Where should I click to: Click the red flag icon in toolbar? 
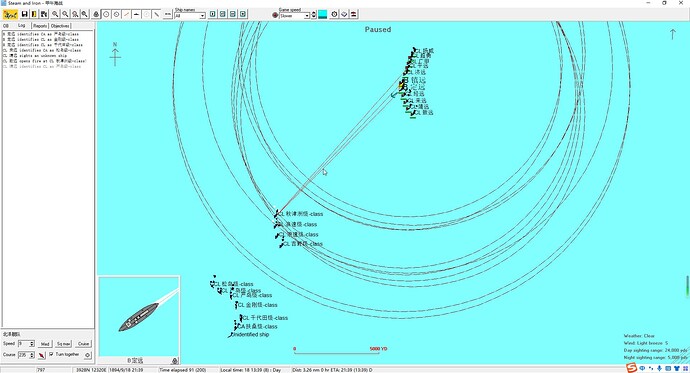point(353,15)
